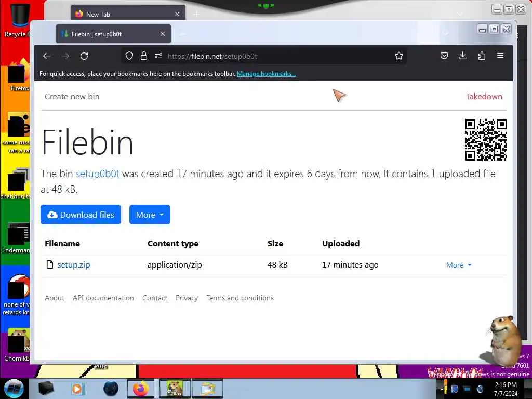Open Firefox from the taskbar
This screenshot has width=532, height=399.
tap(141, 389)
